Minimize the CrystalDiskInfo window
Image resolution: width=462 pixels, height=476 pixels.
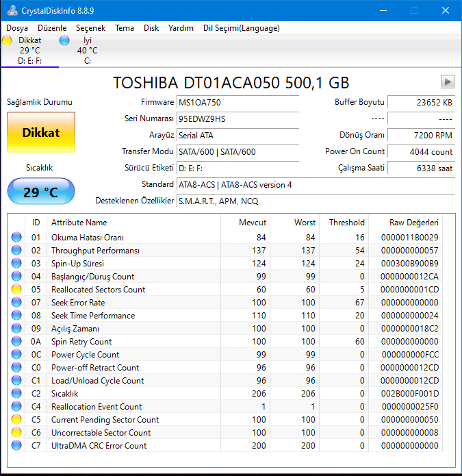coord(383,10)
